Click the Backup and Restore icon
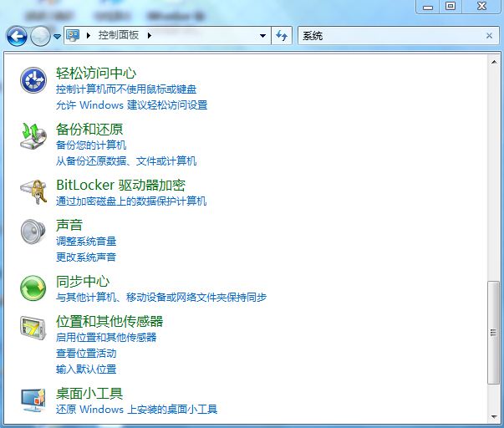The image size is (504, 428). point(33,136)
